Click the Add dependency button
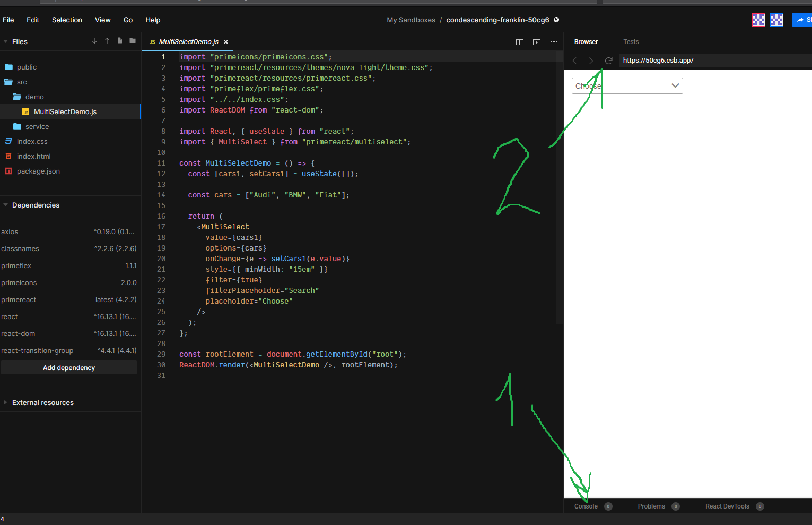The height and width of the screenshot is (525, 812). (69, 367)
